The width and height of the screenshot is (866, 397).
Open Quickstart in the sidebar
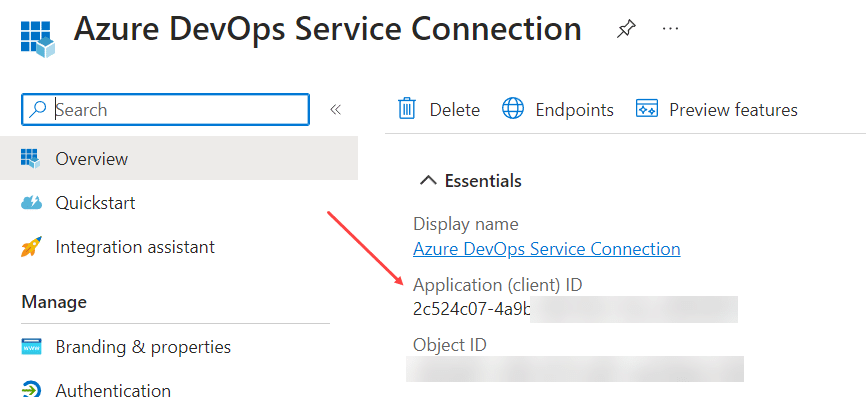pos(95,203)
